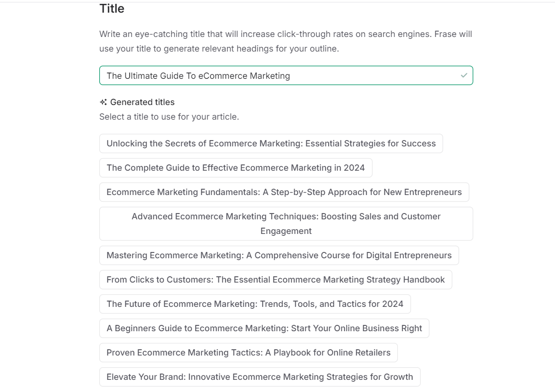Select 'The Future of Ecommerce Marketing' title
This screenshot has width=555, height=392.
tap(255, 304)
